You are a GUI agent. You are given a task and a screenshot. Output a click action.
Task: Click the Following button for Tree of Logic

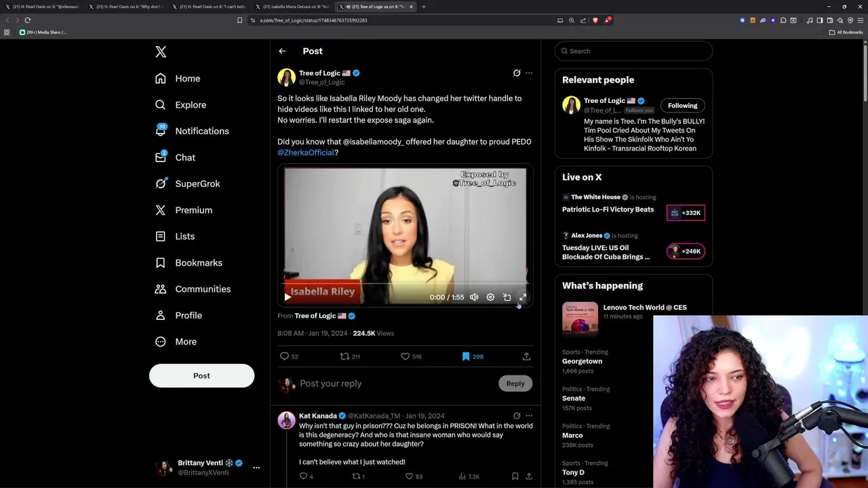[x=682, y=106]
